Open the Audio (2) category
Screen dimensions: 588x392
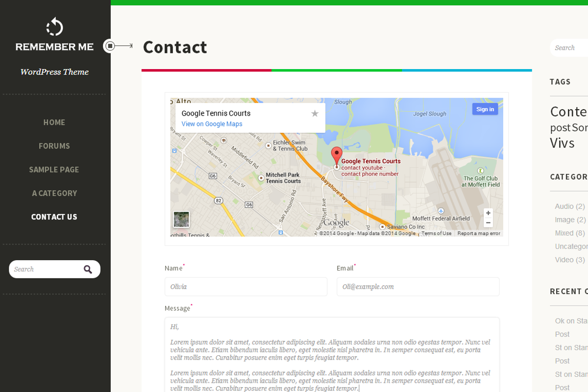click(570, 206)
